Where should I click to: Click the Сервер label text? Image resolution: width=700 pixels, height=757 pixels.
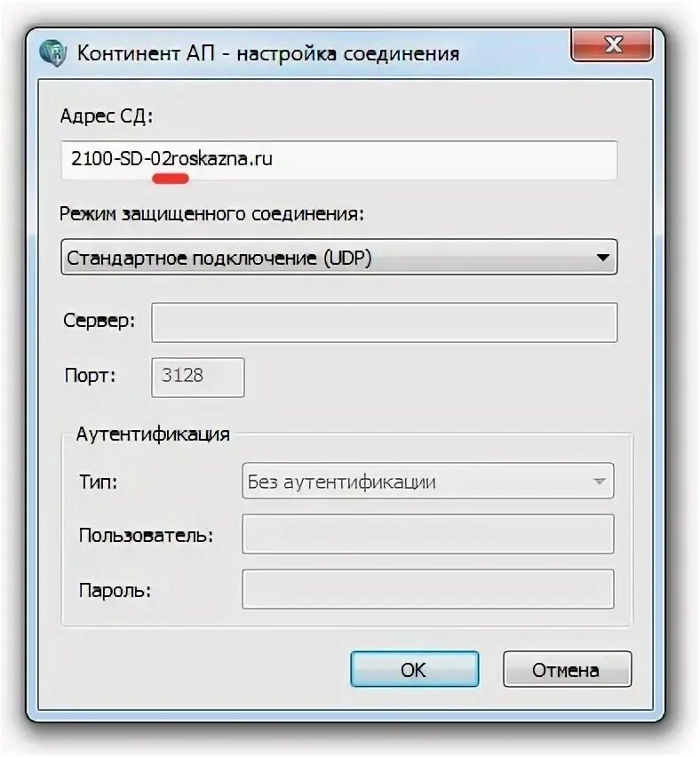click(x=99, y=320)
